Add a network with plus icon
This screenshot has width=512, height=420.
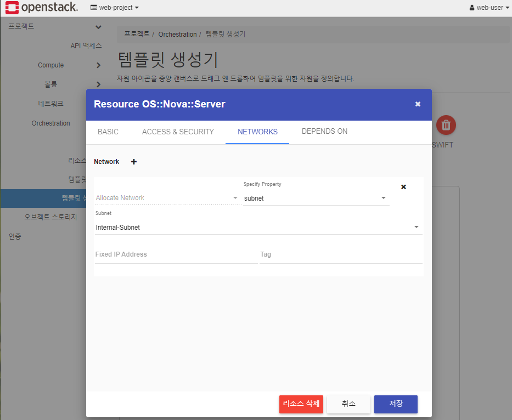pos(134,162)
